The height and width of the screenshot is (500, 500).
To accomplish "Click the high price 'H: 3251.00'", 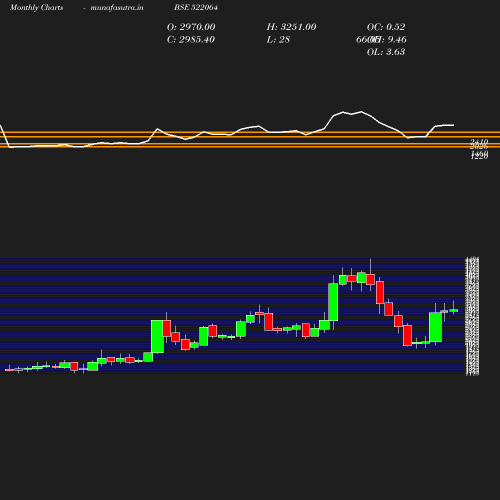I will [x=291, y=27].
